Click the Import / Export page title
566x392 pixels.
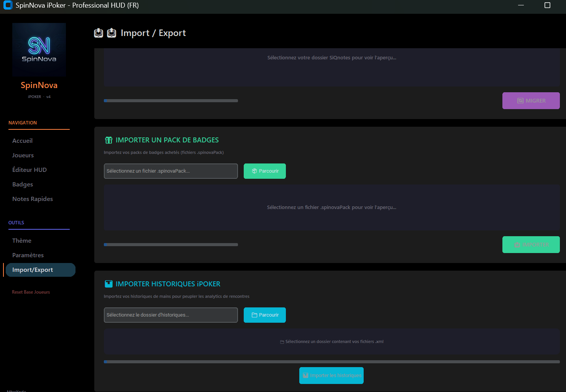pyautogui.click(x=153, y=33)
